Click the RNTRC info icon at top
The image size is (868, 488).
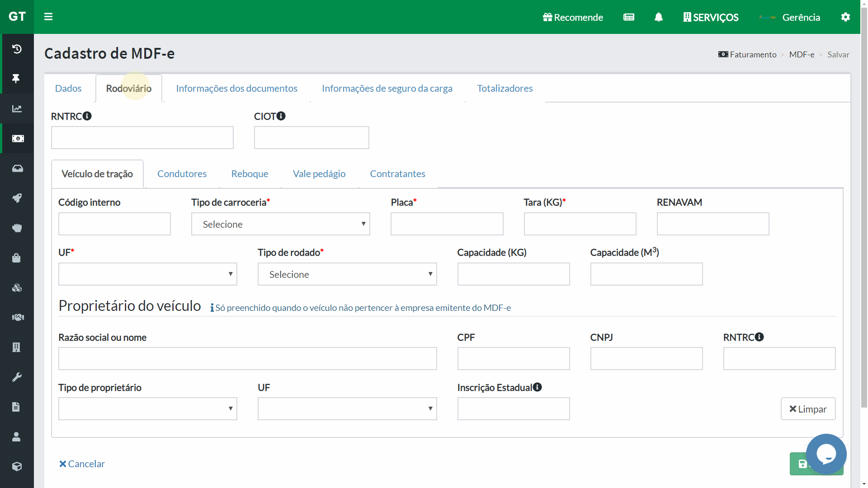[x=87, y=116]
